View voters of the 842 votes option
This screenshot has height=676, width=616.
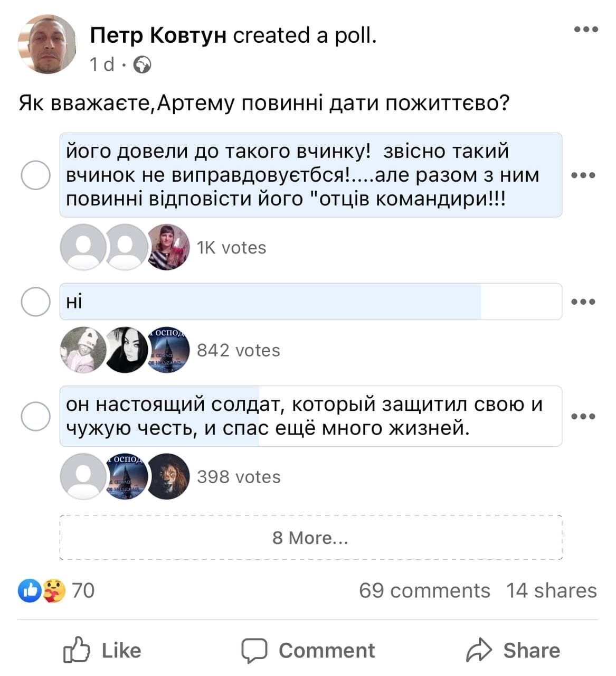pos(238,350)
